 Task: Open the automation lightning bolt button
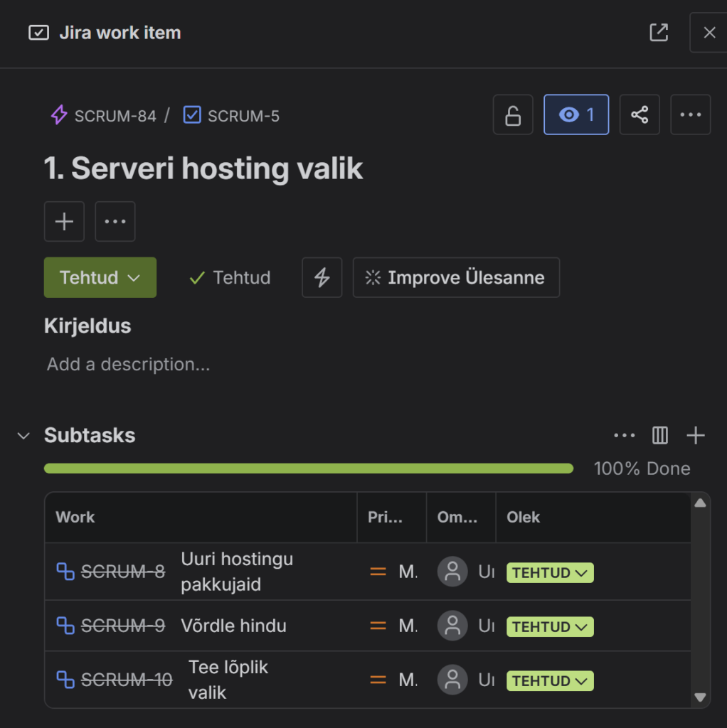click(322, 277)
